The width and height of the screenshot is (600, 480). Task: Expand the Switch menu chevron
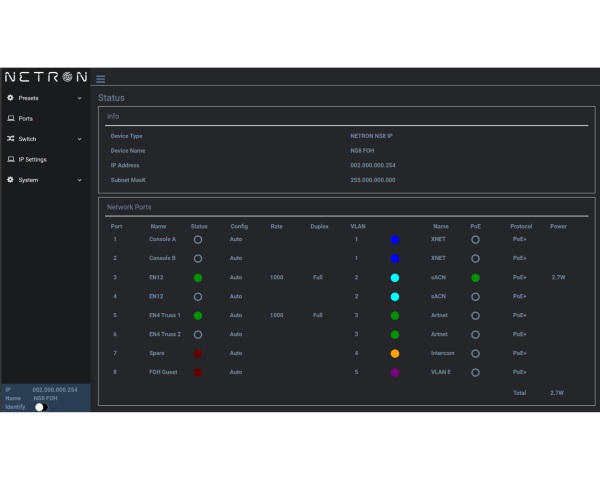(x=80, y=139)
